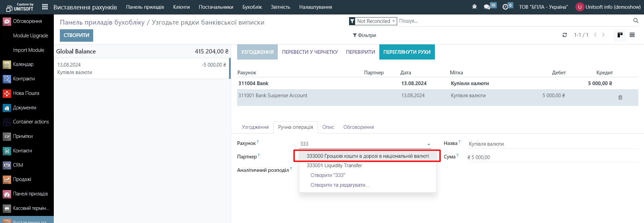Click the debug bug icon
Screen dimensions: 644x223
[x=475, y=7]
